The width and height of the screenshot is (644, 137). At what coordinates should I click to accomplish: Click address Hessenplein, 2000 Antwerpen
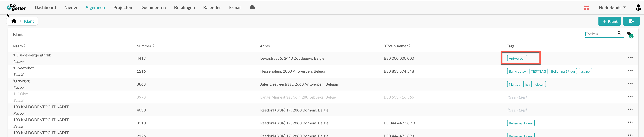click(x=294, y=71)
